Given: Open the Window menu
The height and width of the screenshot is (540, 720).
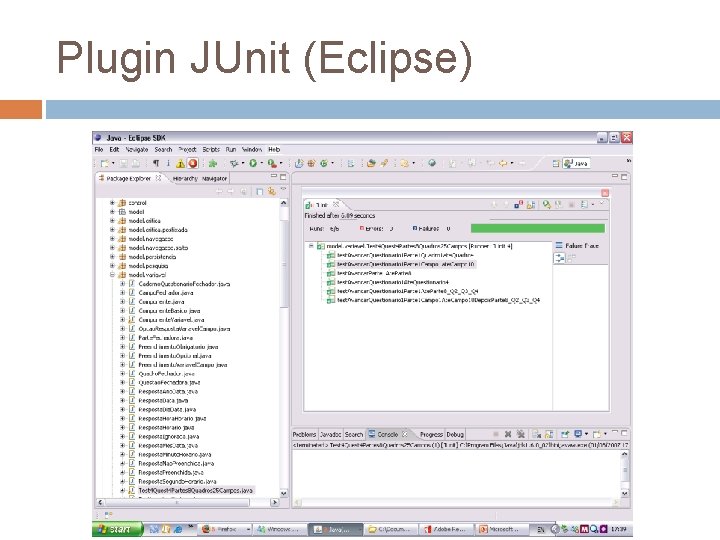Looking at the screenshot, I should click(252, 149).
